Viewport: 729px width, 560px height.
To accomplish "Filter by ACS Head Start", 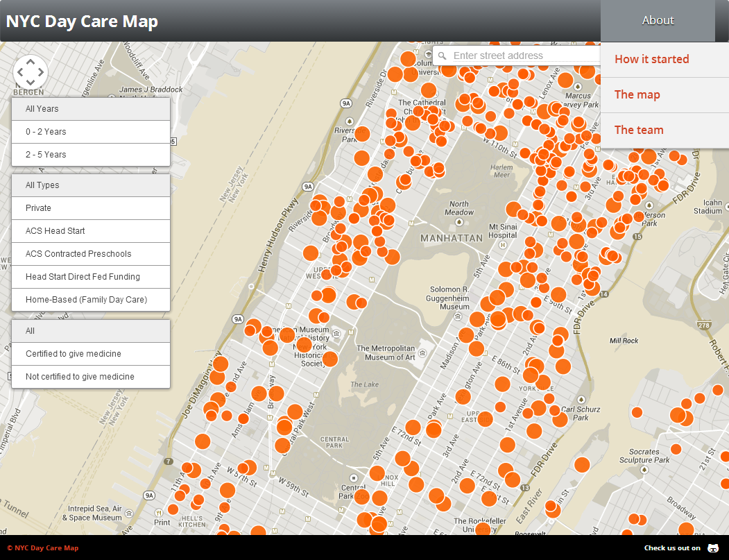I will tap(91, 230).
